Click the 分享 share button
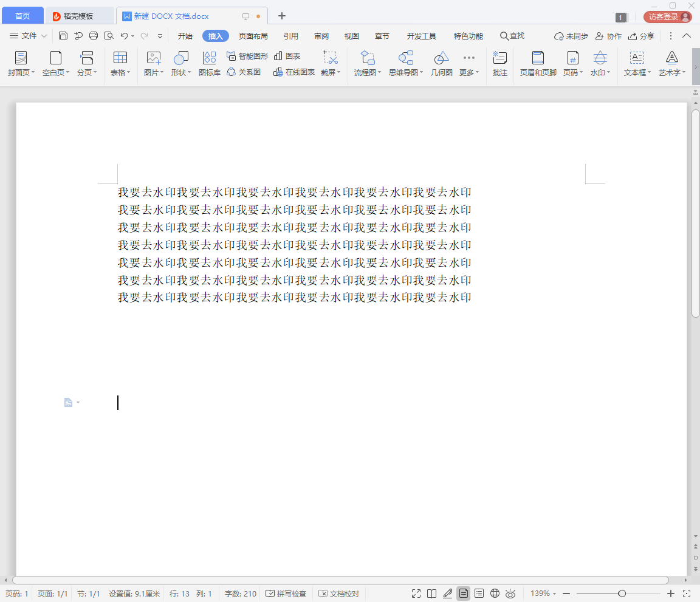The width and height of the screenshot is (700, 602). pos(642,36)
